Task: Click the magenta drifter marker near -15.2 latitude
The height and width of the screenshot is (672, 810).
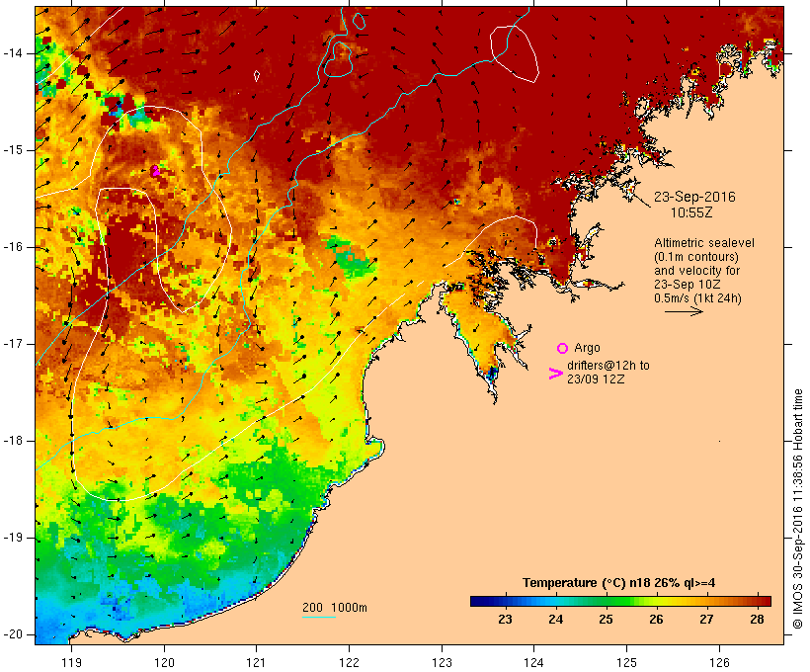Action: coord(155,171)
